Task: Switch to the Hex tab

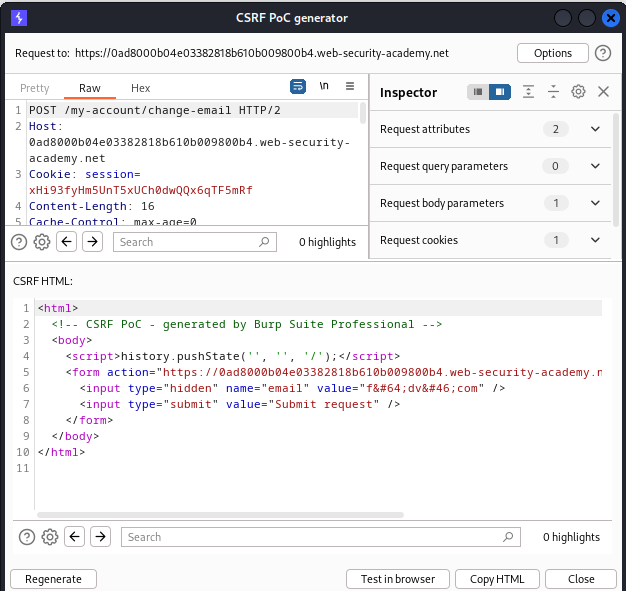Action: (x=141, y=88)
